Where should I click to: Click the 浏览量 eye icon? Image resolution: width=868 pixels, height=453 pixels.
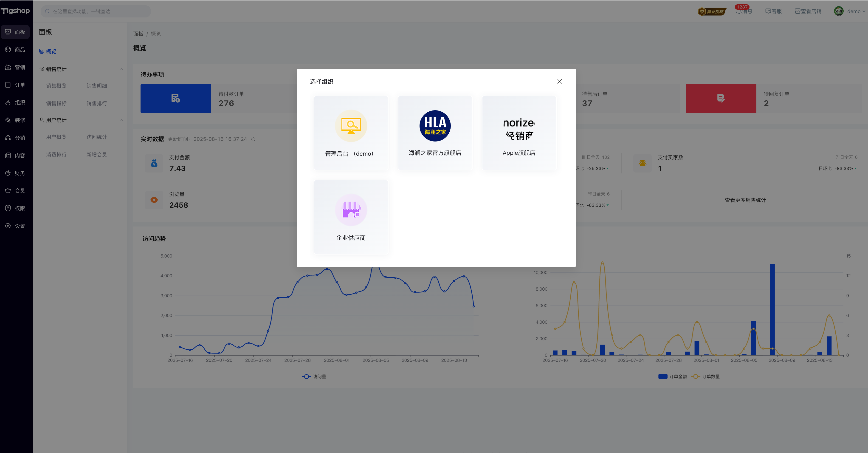point(154,200)
